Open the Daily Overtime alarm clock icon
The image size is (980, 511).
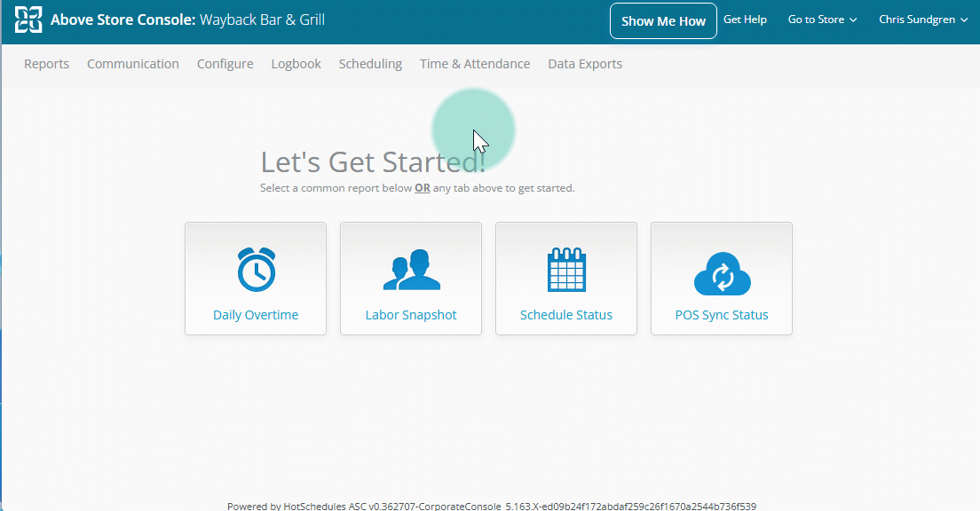click(x=257, y=269)
